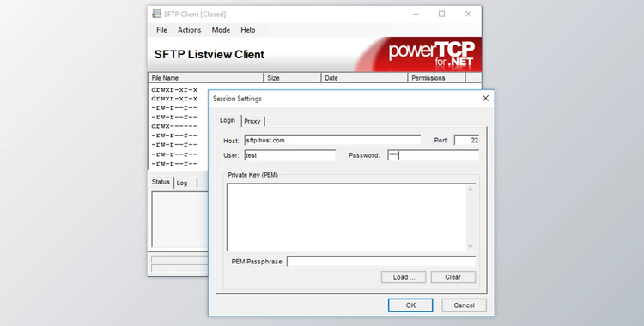The height and width of the screenshot is (326, 644).
Task: Click the SFTP Client title bar icon
Action: point(156,14)
